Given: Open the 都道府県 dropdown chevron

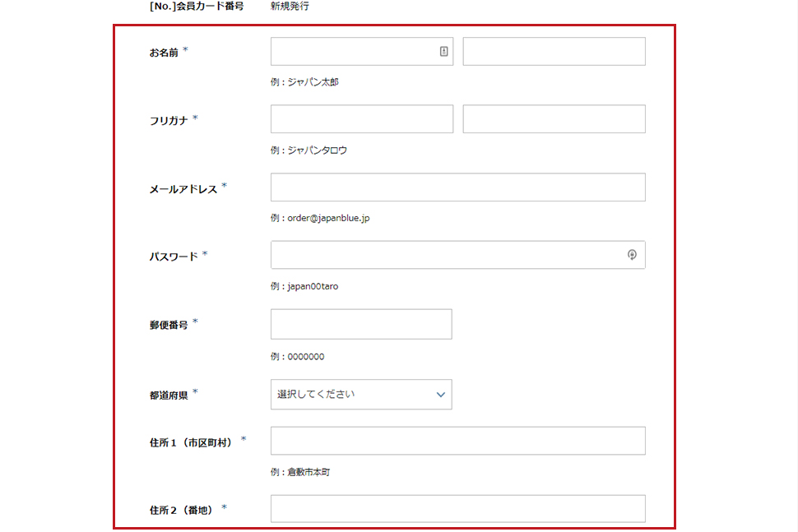Looking at the screenshot, I should (x=441, y=394).
